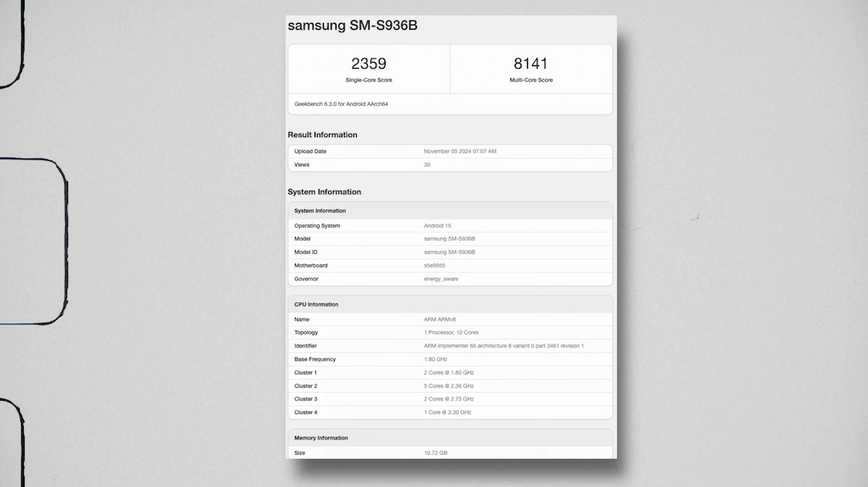Select the multi-core score 8141
Screen dimensions: 868x487
coord(531,64)
